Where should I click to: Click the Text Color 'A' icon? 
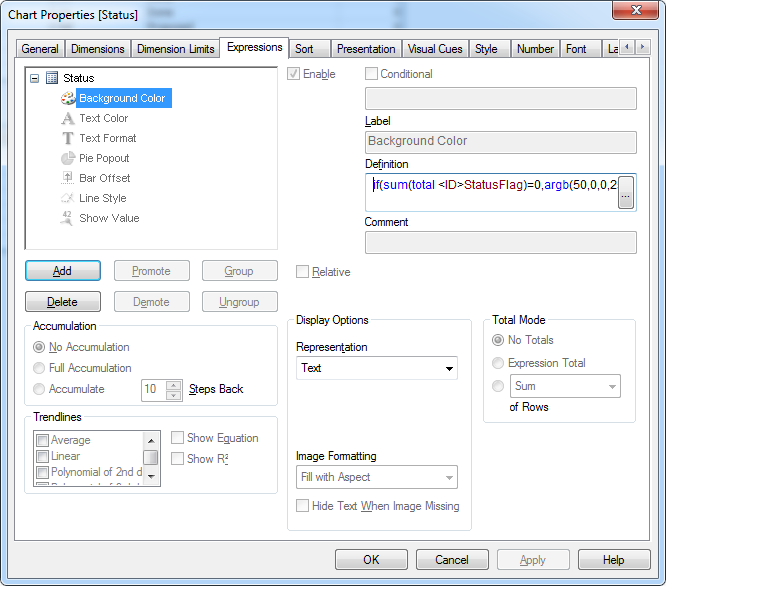tap(68, 118)
